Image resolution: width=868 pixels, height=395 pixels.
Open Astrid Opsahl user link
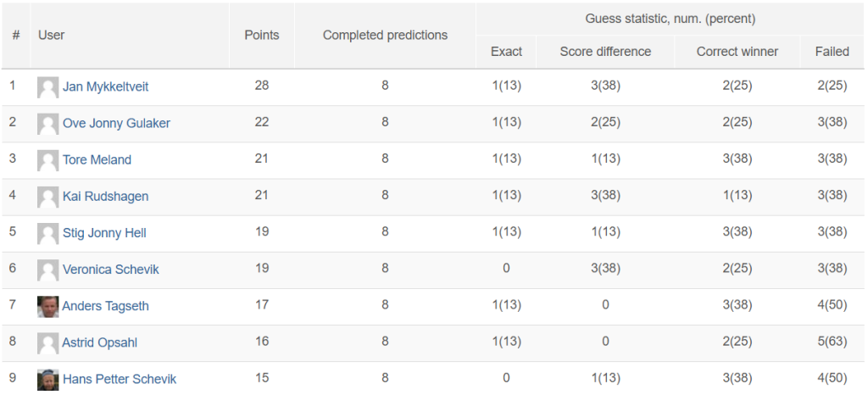(100, 342)
